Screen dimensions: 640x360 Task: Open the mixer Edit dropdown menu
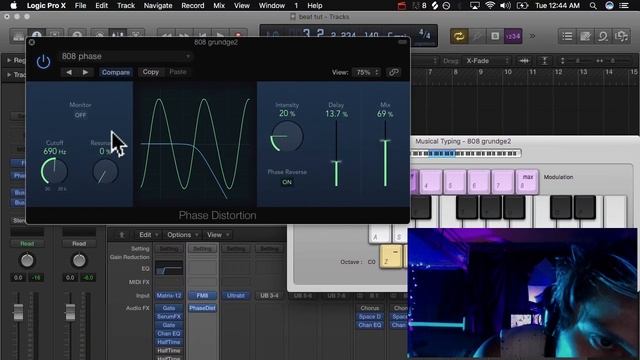(x=148, y=235)
